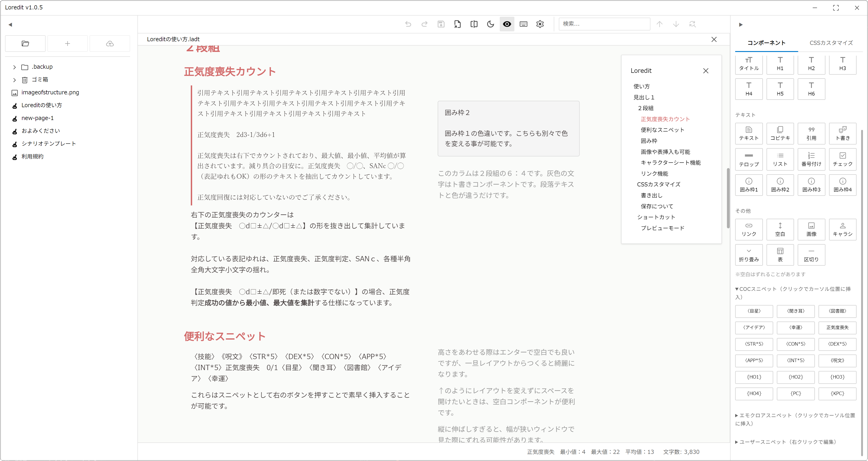868x461 pixels.
Task: Add an 画像 image component
Action: click(x=811, y=229)
